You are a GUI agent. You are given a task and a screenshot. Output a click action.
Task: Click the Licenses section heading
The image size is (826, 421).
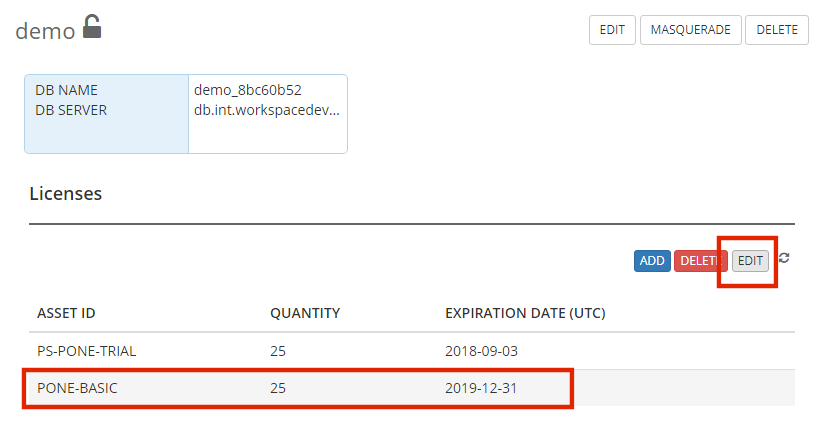[x=66, y=194]
